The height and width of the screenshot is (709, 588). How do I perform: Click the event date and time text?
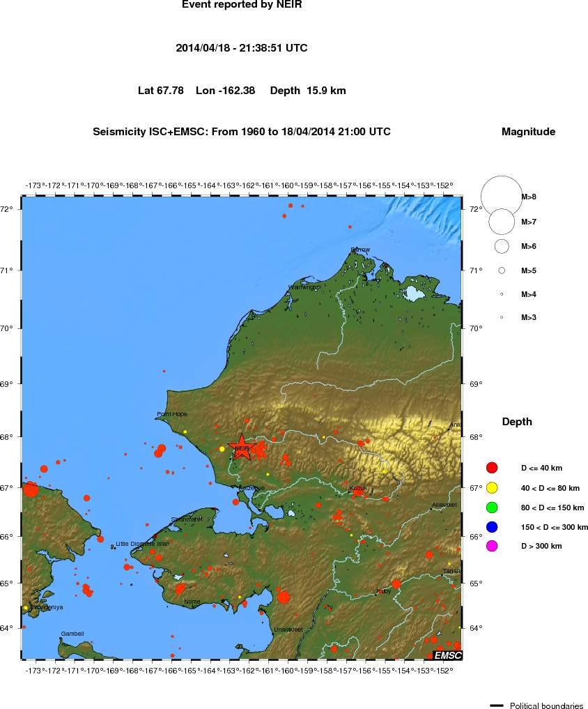point(242,48)
